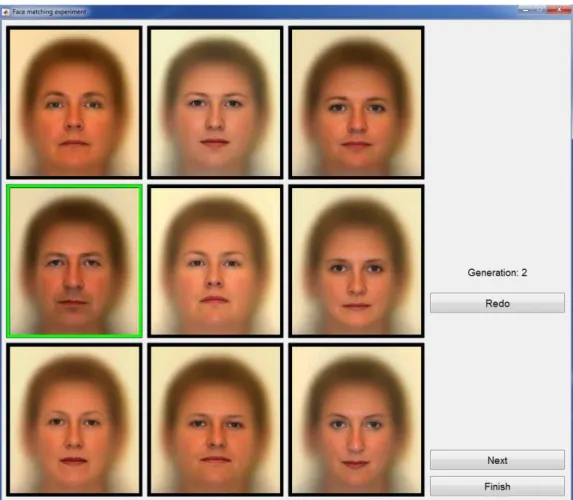The height and width of the screenshot is (500, 573).
Task: Select the bottom-right face thumbnail
Action: point(356,420)
